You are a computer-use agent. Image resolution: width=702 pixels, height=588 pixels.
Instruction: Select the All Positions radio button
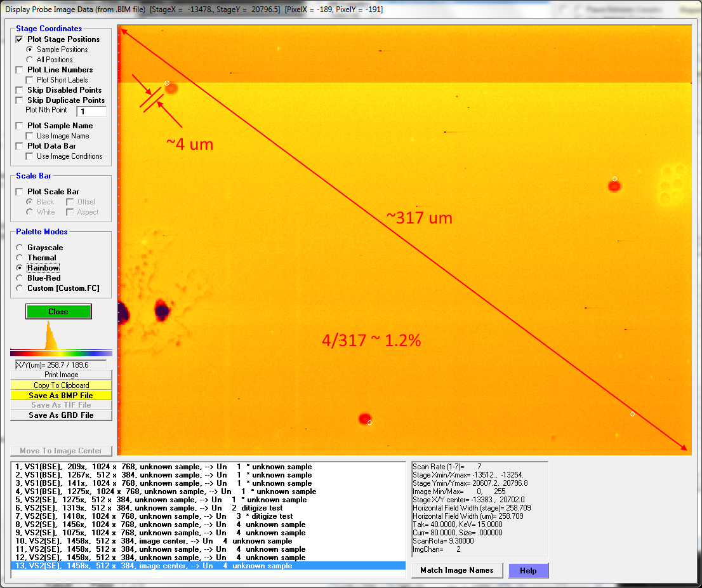pos(29,60)
